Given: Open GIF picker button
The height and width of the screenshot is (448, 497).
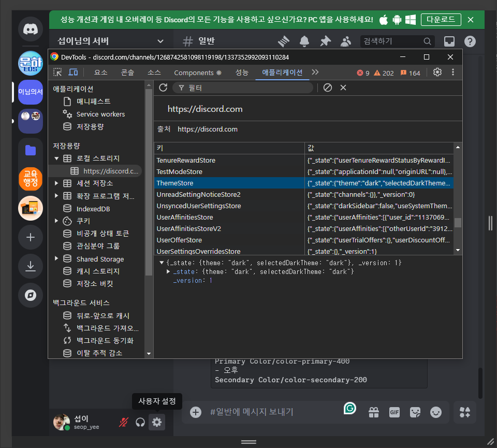Looking at the screenshot, I should (x=394, y=412).
